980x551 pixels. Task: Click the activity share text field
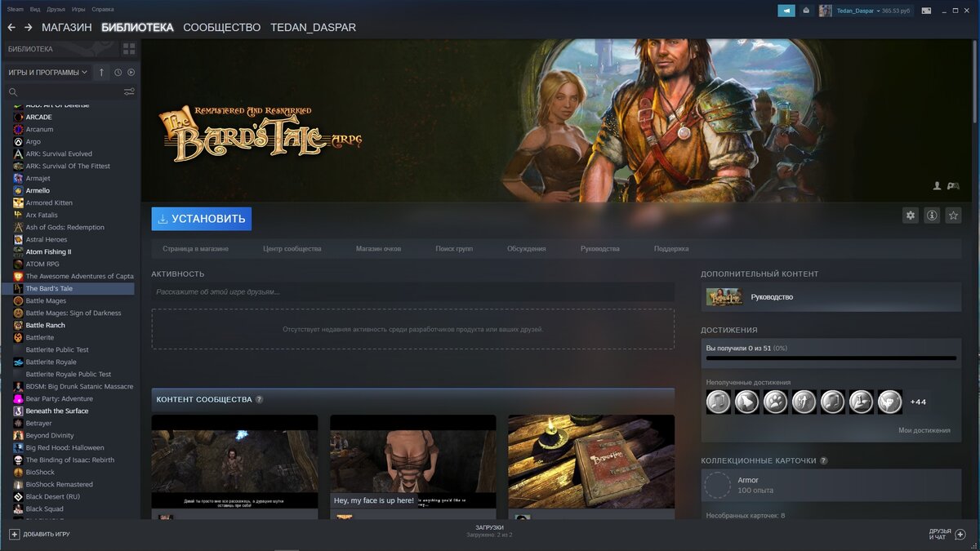pos(412,291)
